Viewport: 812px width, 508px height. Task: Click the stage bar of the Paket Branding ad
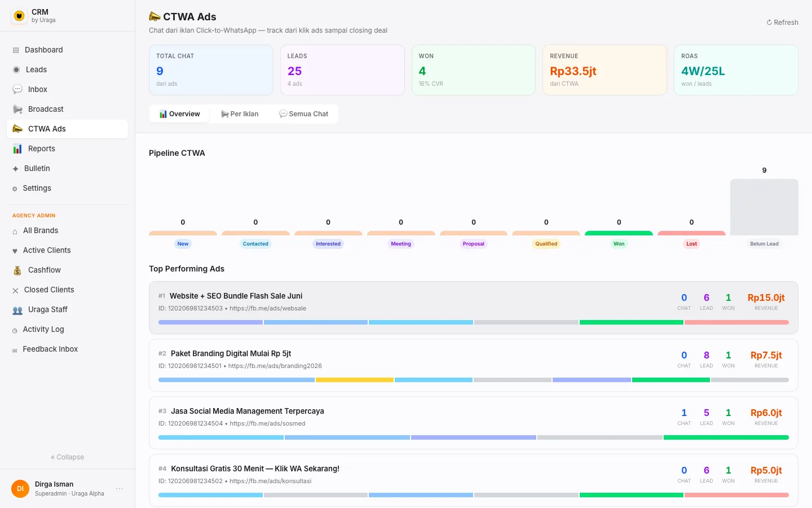(x=474, y=380)
